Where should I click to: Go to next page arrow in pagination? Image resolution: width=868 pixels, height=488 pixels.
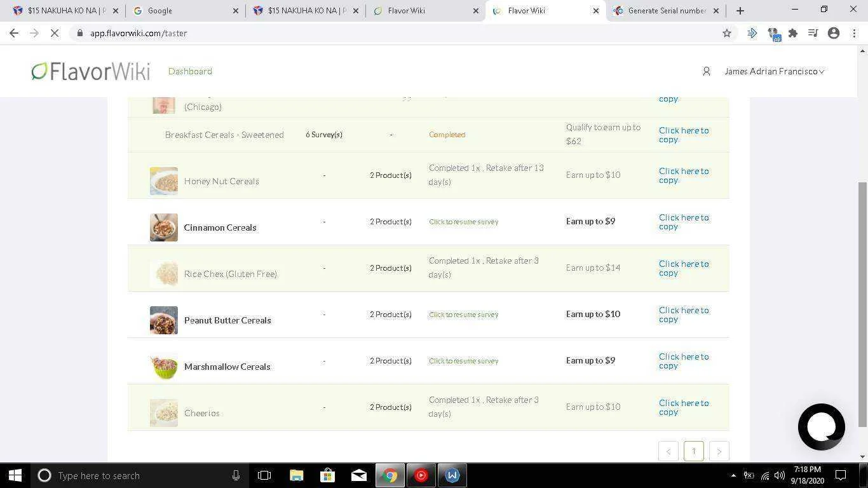pyautogui.click(x=719, y=451)
